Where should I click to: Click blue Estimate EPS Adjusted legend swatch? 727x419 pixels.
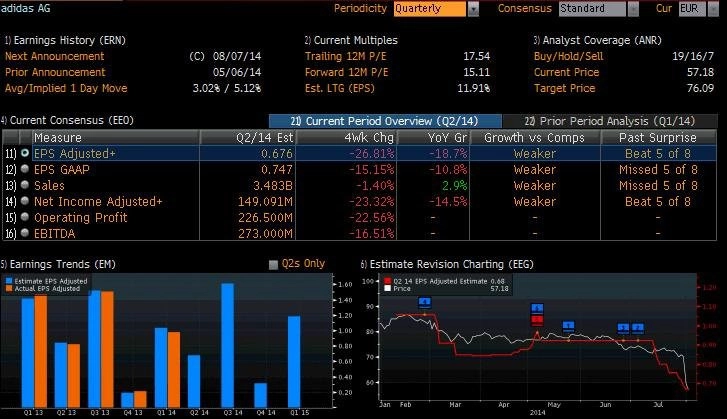coord(9,281)
